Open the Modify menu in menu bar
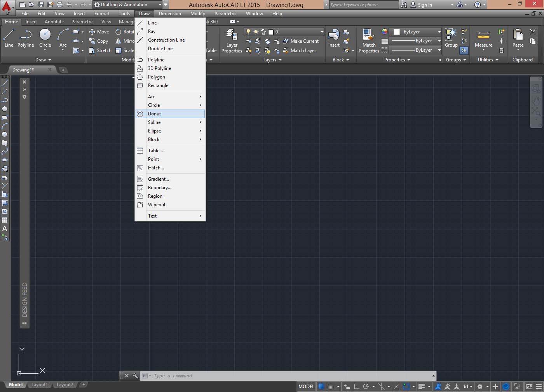 [197, 14]
